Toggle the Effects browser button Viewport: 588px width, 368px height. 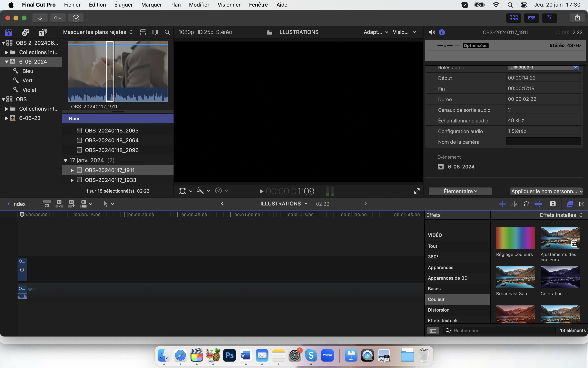coord(570,204)
